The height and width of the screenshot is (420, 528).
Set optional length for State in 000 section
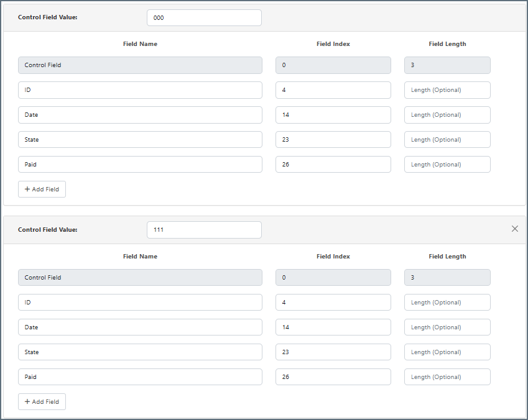click(447, 140)
